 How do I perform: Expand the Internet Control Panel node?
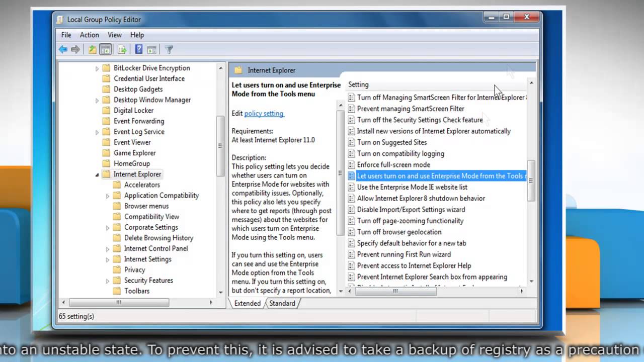(x=108, y=248)
